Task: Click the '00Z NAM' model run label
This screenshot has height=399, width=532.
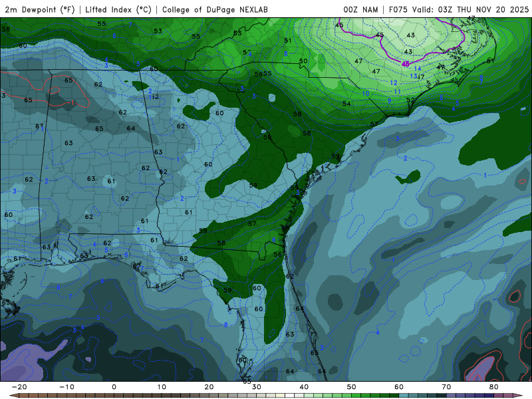Action: (360, 9)
